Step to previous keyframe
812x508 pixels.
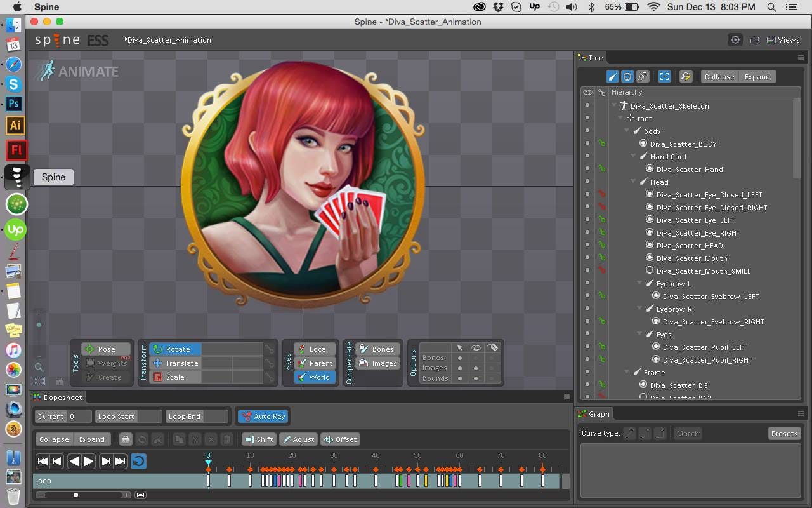(x=57, y=462)
